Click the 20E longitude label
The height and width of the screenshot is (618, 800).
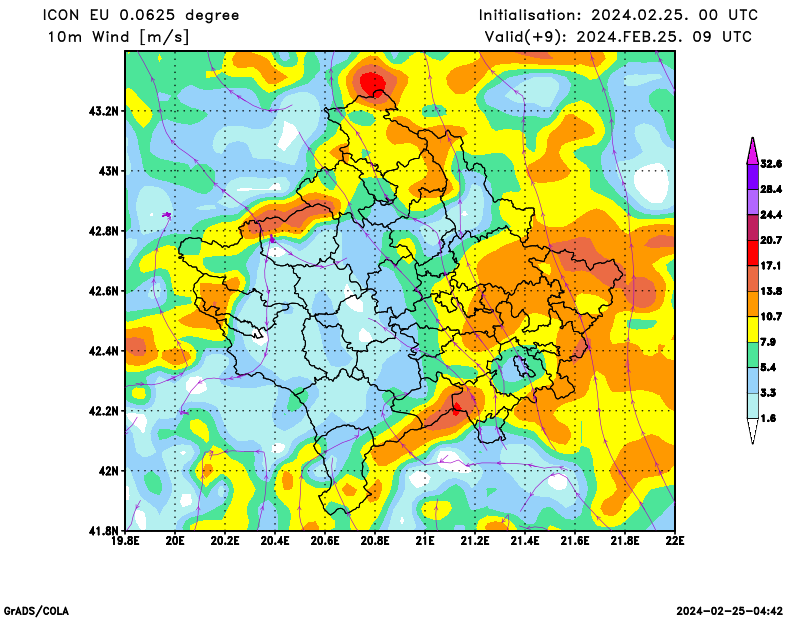(175, 541)
